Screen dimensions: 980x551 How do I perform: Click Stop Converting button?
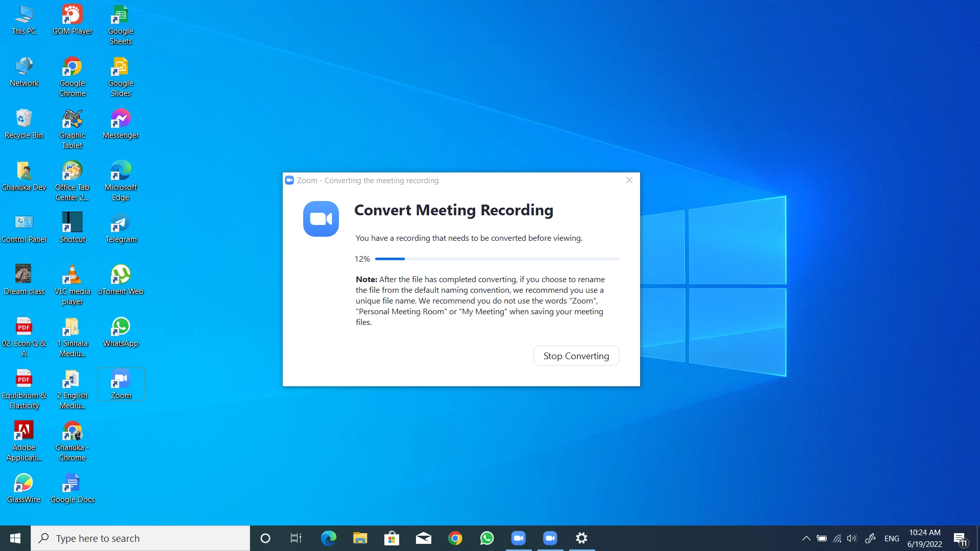[x=576, y=356]
